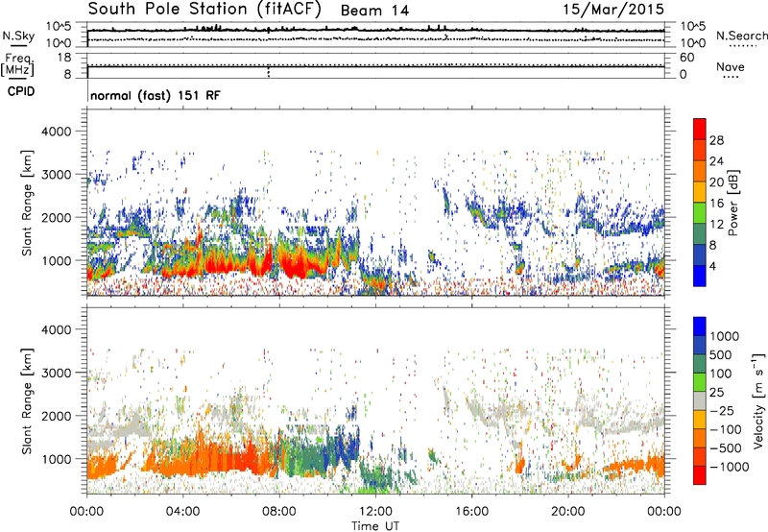Click the red top segment of the Power colorbar
768x532 pixels.
pos(700,130)
